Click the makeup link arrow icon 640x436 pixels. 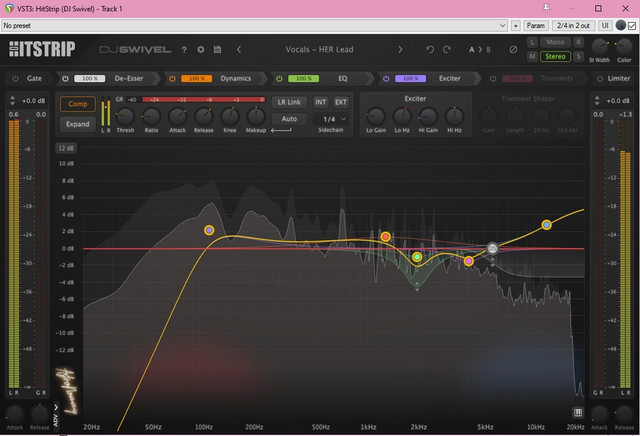[281, 130]
